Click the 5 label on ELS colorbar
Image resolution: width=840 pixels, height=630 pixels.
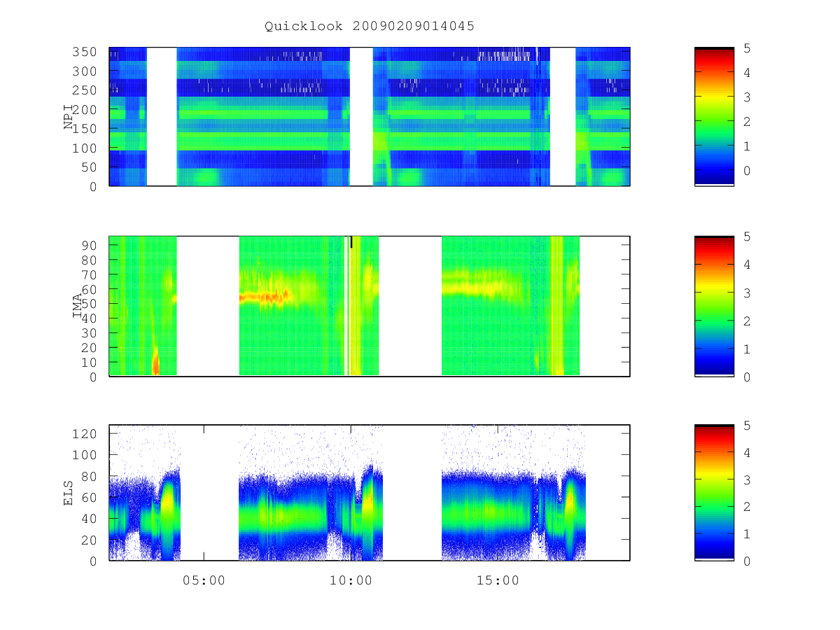748,425
